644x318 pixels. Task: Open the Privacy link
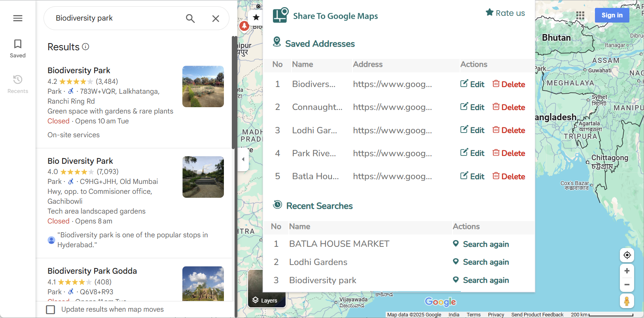point(496,315)
